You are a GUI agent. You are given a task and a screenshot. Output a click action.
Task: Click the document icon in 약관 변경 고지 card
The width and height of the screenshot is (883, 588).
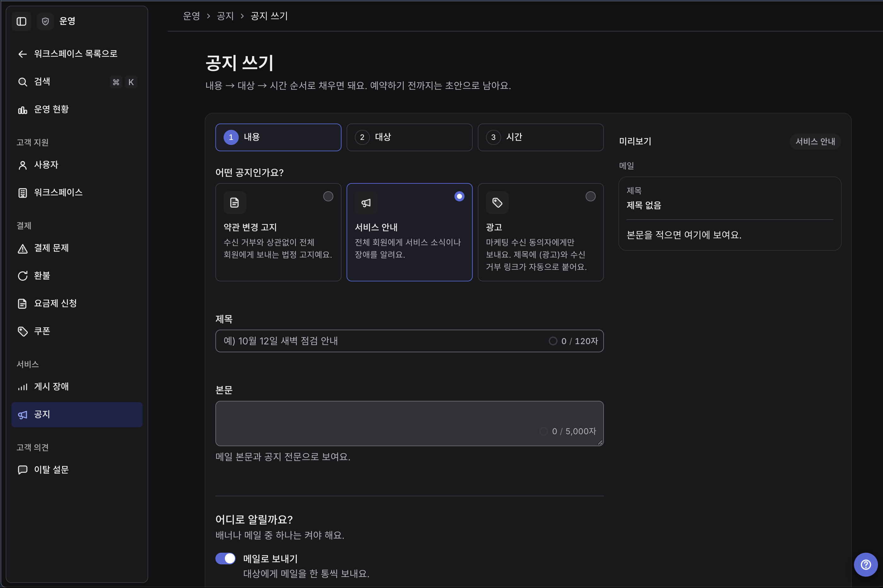pyautogui.click(x=235, y=203)
